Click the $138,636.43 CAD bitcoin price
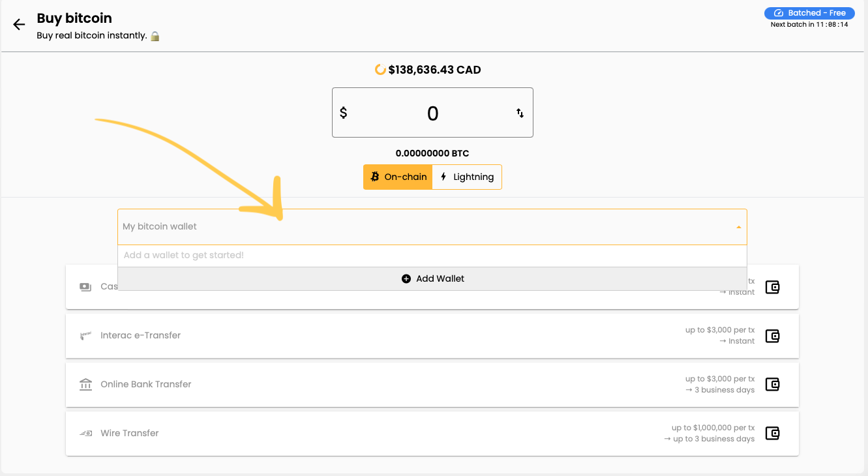 point(434,70)
